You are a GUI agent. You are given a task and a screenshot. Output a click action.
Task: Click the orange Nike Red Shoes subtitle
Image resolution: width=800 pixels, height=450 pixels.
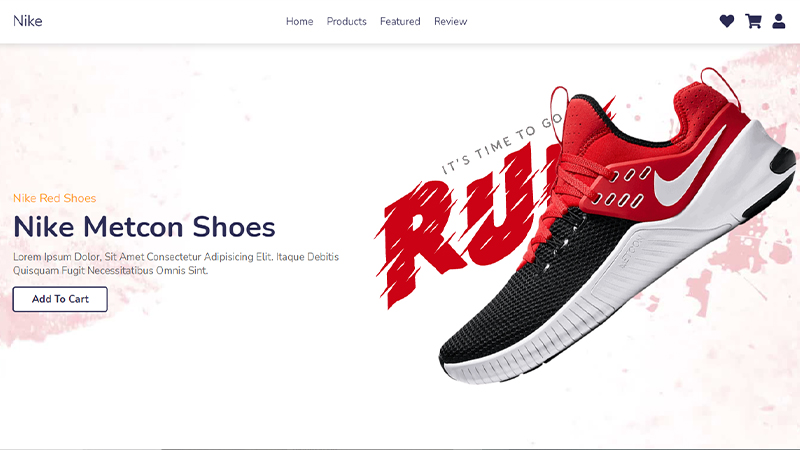pyautogui.click(x=55, y=198)
